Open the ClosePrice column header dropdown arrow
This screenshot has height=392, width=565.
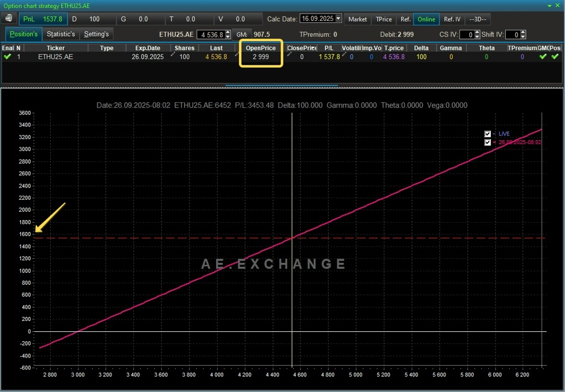(x=313, y=48)
